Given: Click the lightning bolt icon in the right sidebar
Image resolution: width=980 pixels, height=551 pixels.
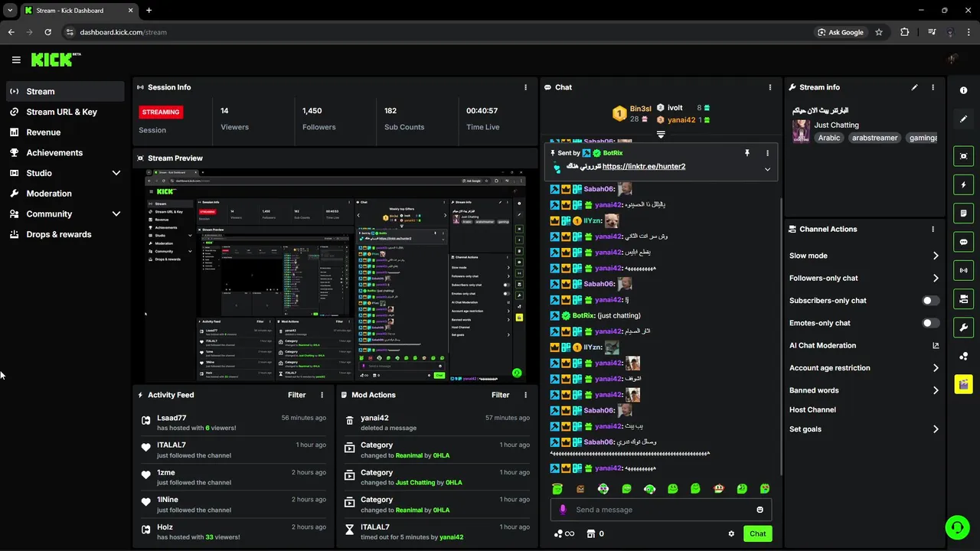Looking at the screenshot, I should pos(963,184).
